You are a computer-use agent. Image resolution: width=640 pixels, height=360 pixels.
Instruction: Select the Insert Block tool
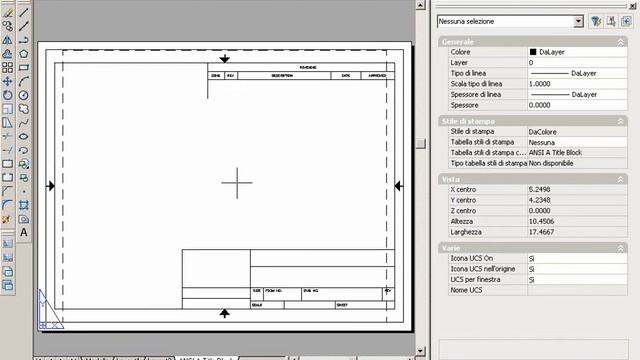pyautogui.click(x=24, y=164)
